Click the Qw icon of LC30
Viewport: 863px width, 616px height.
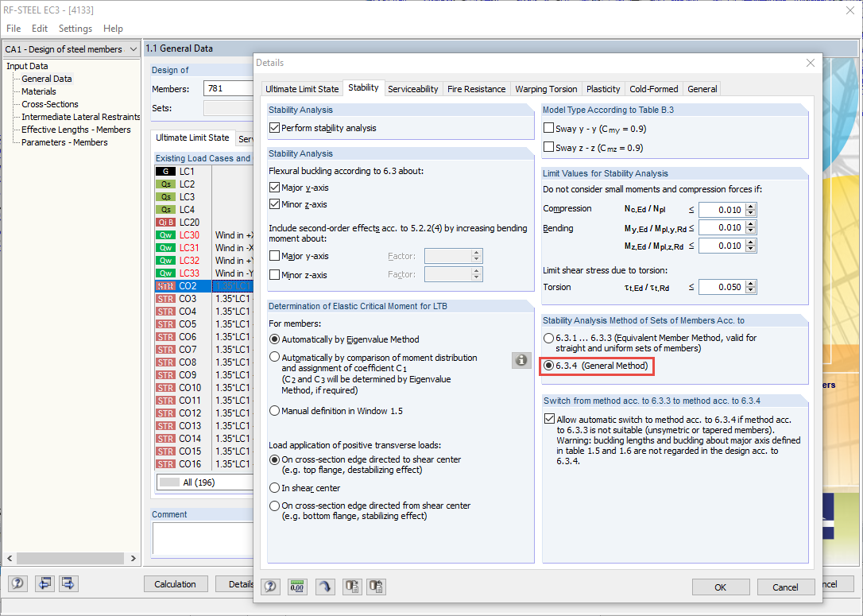point(165,235)
